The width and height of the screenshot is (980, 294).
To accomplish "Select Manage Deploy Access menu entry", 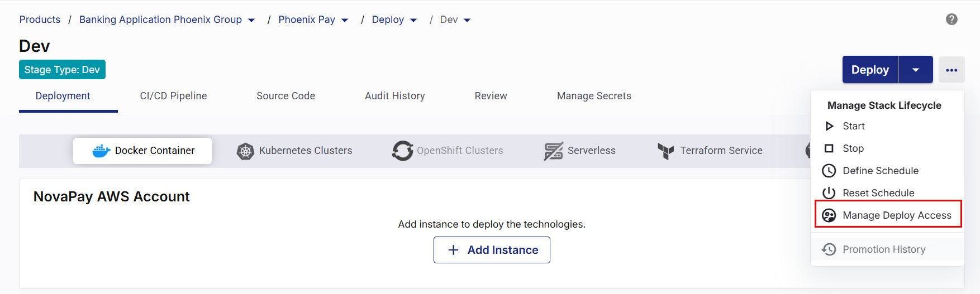I will point(888,215).
